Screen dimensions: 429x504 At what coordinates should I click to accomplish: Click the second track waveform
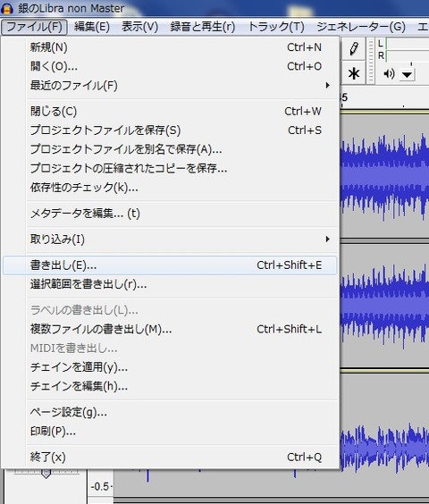pyautogui.click(x=384, y=306)
